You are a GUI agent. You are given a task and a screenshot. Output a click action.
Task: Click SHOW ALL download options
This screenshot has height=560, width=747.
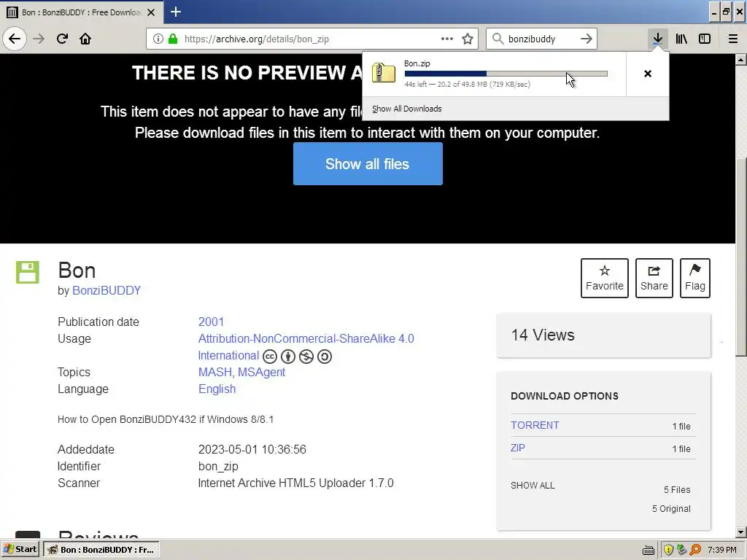click(533, 486)
